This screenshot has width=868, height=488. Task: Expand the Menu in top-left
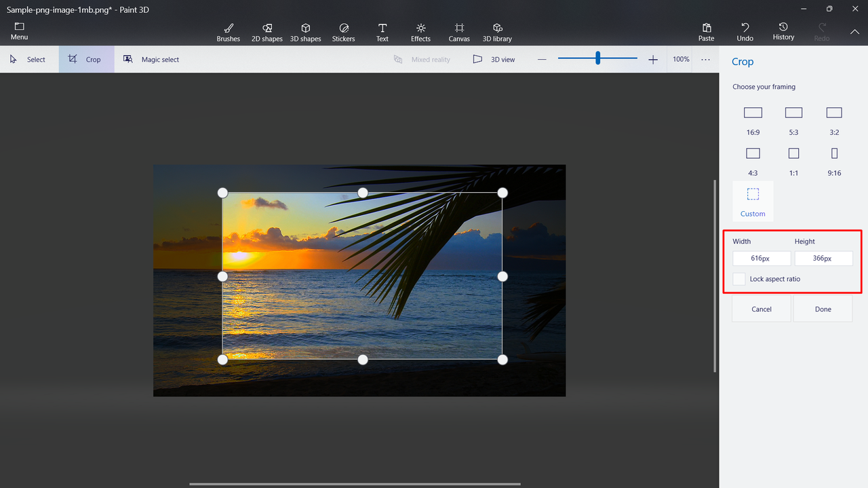coord(19,31)
